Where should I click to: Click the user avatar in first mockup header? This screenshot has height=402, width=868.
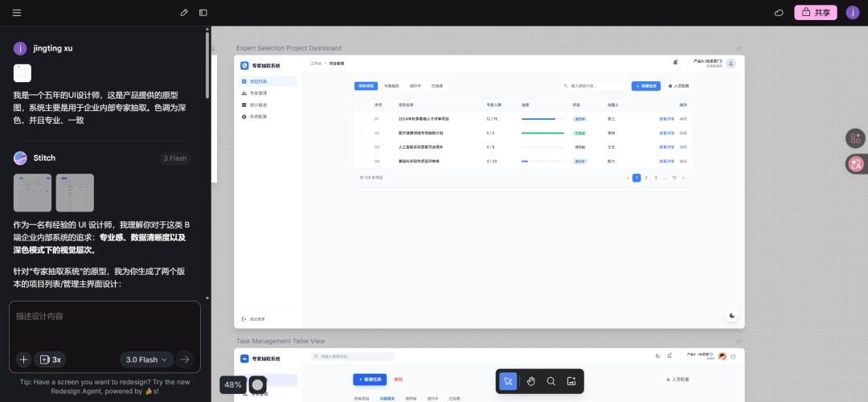(x=731, y=64)
